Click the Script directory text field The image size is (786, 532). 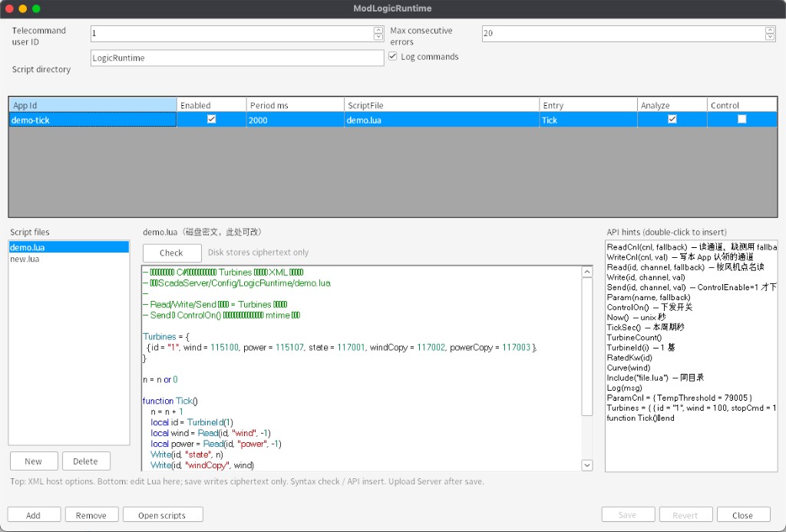(237, 58)
